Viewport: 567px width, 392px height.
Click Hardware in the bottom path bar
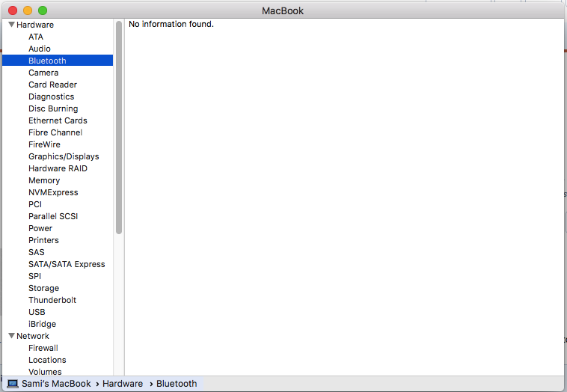pyautogui.click(x=123, y=384)
